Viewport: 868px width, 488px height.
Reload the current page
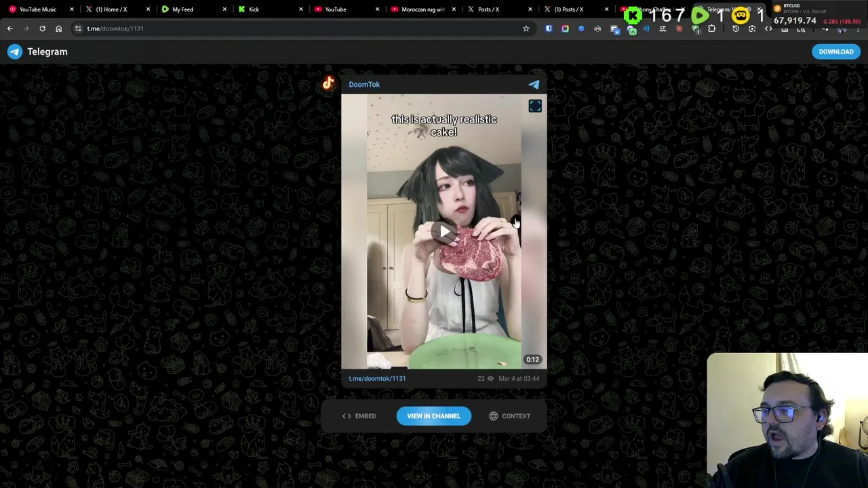pos(42,28)
